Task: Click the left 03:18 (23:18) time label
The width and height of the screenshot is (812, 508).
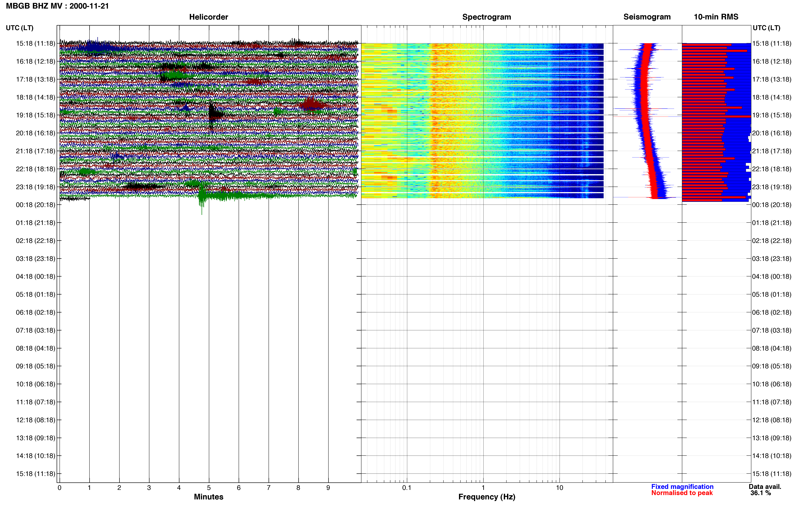Action: tap(36, 259)
